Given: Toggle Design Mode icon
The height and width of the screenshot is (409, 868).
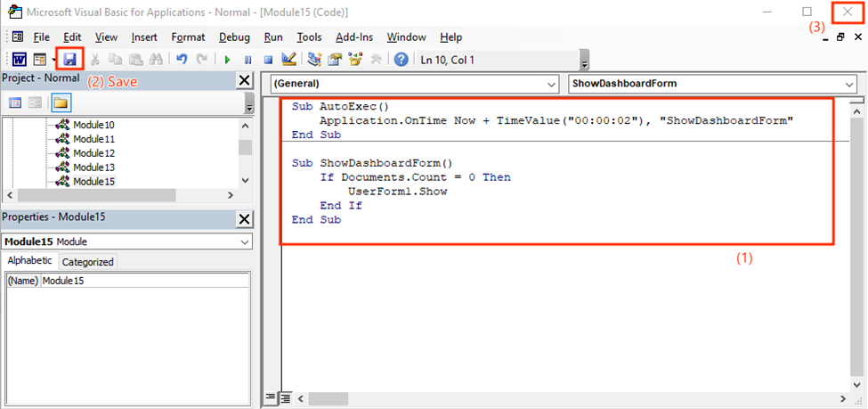Looking at the screenshot, I should [288, 59].
